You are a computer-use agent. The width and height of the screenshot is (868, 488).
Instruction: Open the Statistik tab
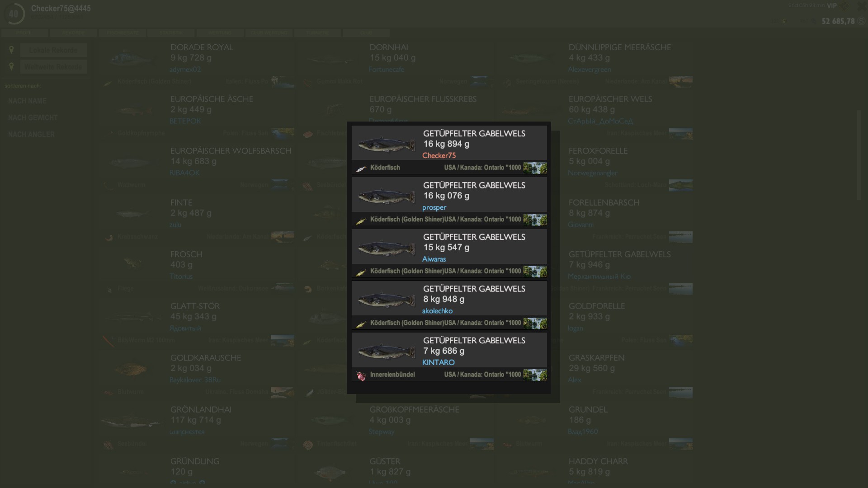[171, 33]
